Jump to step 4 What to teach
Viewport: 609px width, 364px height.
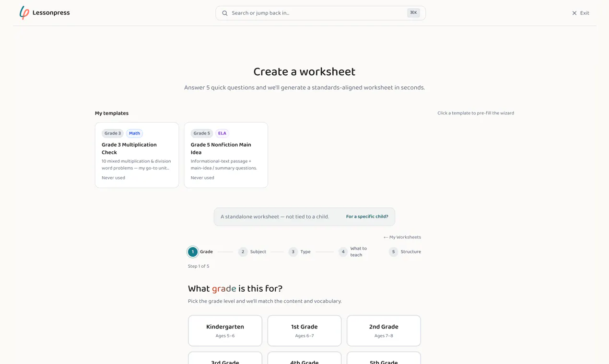354,252
